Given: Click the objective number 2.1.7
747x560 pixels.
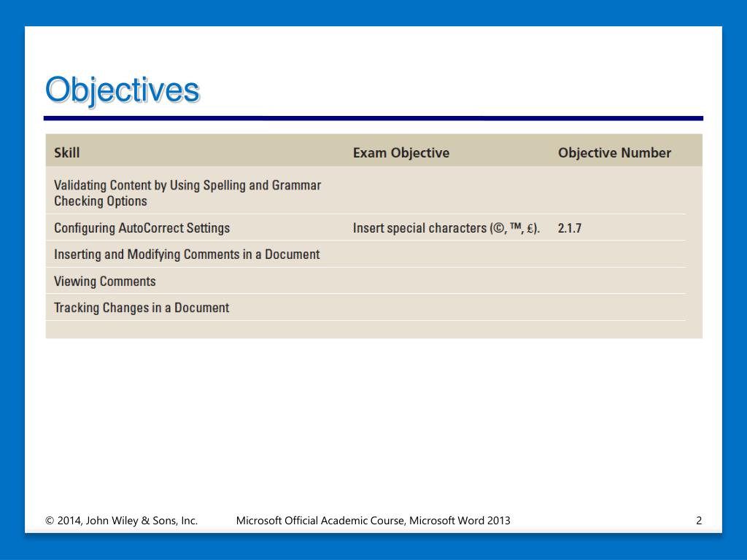Looking at the screenshot, I should point(569,228).
